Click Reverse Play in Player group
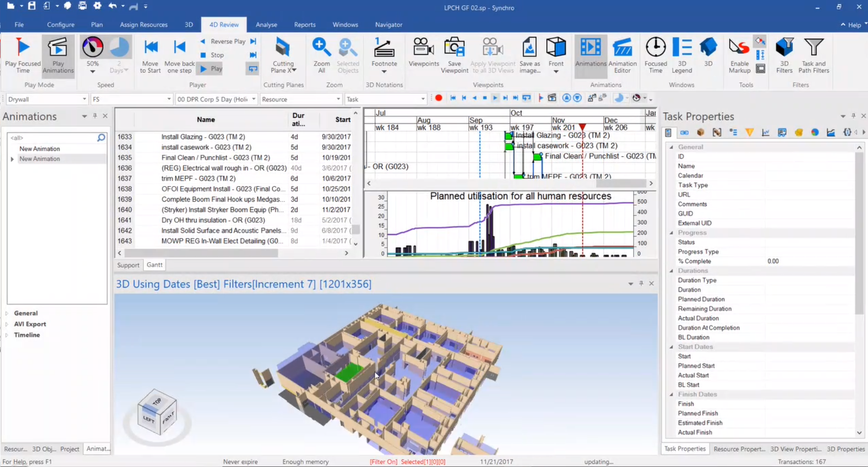Image resolution: width=868 pixels, height=467 pixels. [x=223, y=41]
